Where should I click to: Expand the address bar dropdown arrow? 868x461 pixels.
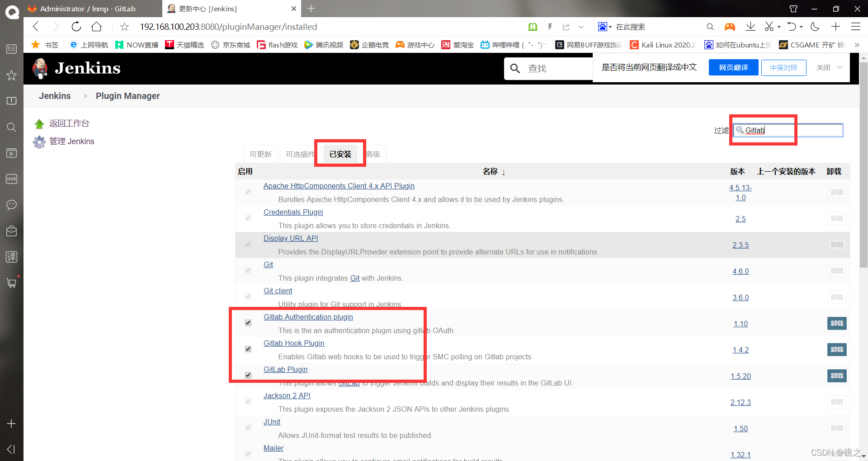(x=581, y=27)
